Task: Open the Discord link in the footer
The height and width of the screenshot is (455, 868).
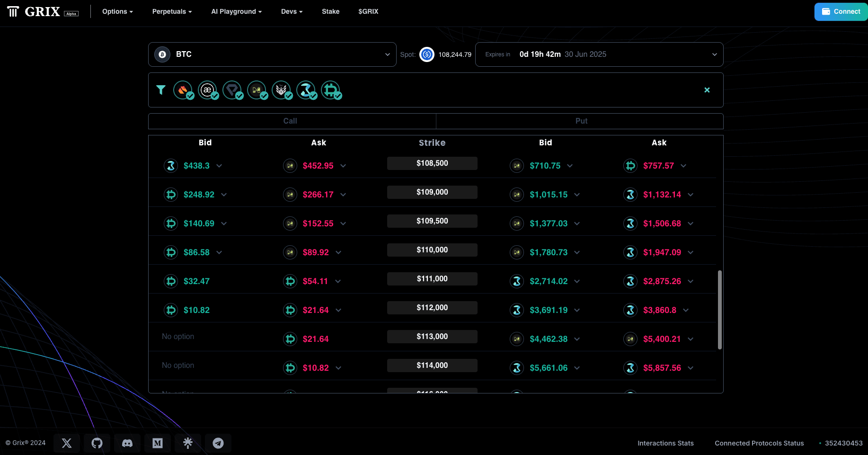Action: (x=127, y=443)
